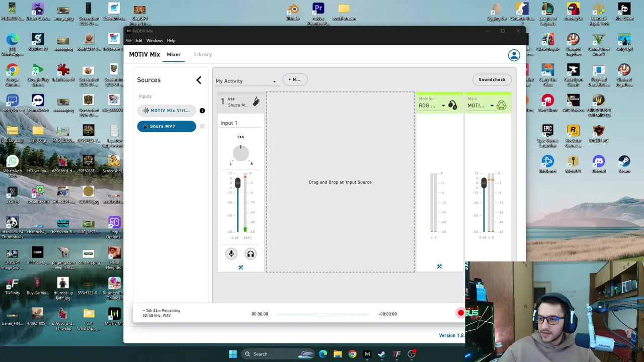Open the FACEIT AC desktop shortcut
This screenshot has width=644, height=362.
click(599, 134)
